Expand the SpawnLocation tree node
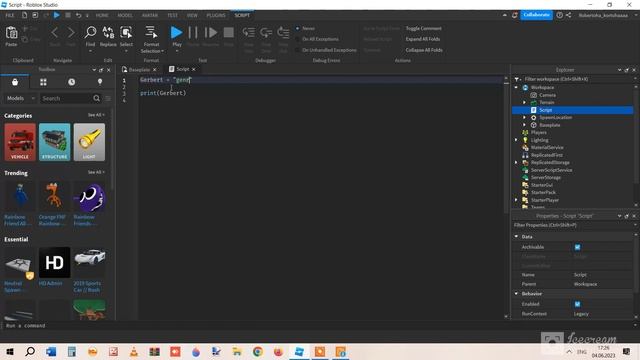 tap(524, 118)
